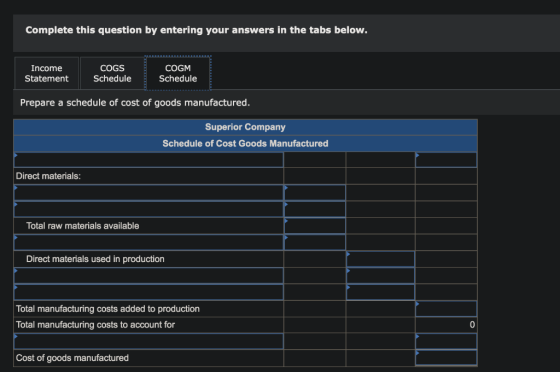Open the dropdown row below Total raw materials available
The width and height of the screenshot is (560, 372).
click(x=149, y=242)
